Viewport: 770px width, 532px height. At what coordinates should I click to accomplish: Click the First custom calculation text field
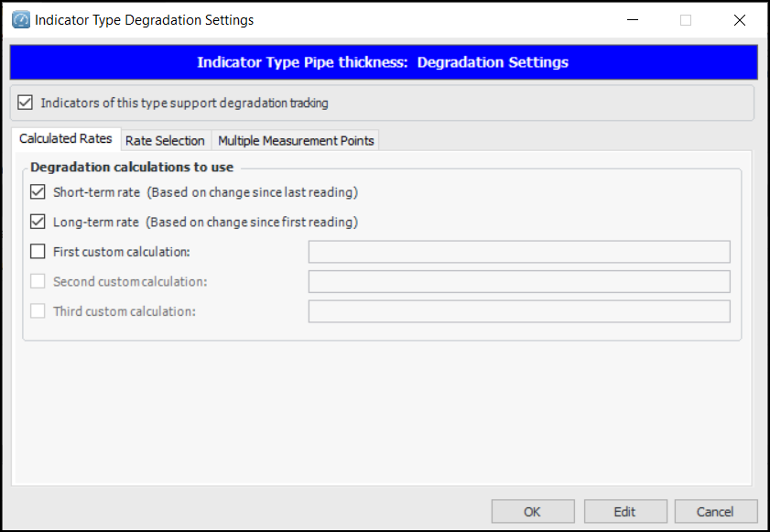(519, 252)
